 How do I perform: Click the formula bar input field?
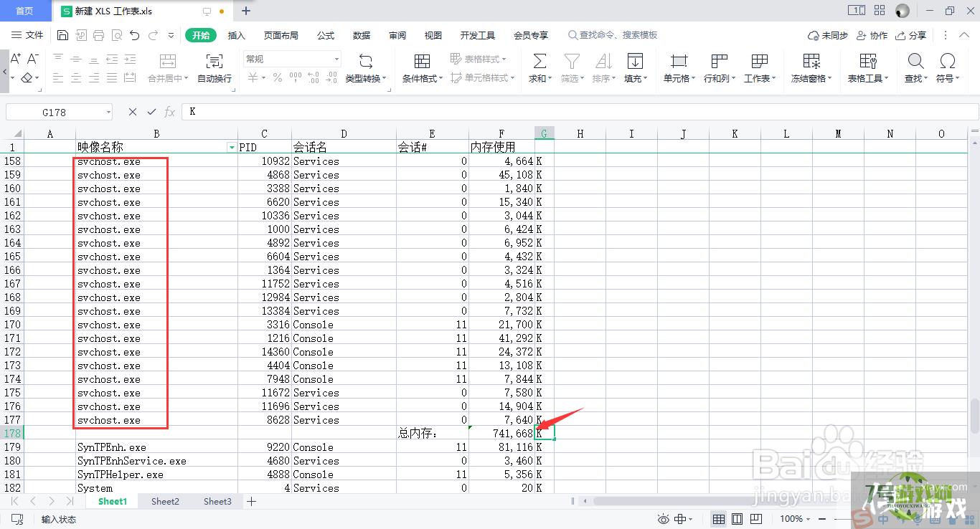click(x=580, y=112)
